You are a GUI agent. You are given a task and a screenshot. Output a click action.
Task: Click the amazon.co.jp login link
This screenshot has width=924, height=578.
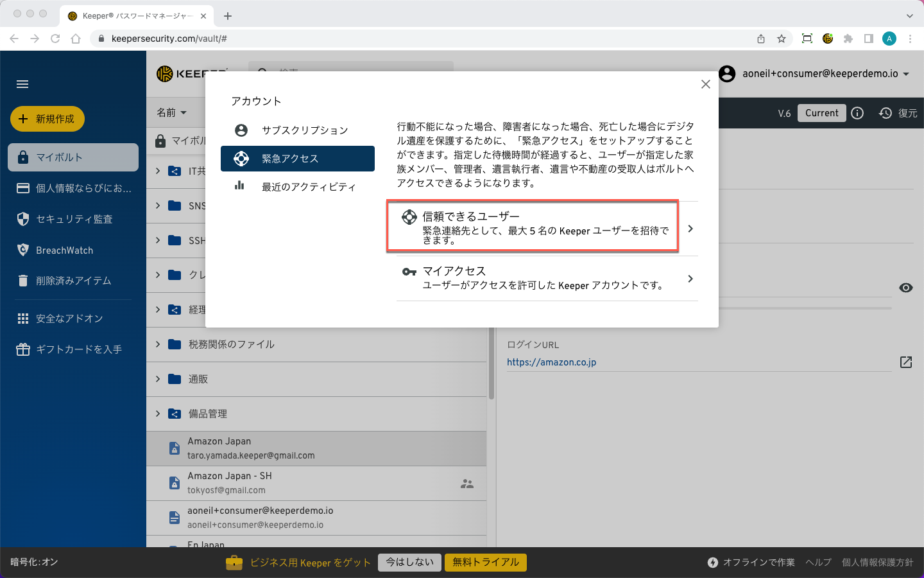coord(551,362)
